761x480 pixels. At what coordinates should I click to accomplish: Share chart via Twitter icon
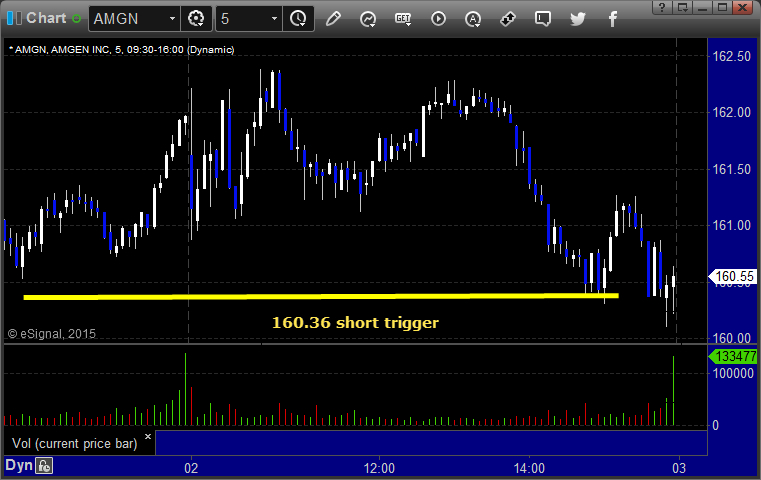coord(578,19)
